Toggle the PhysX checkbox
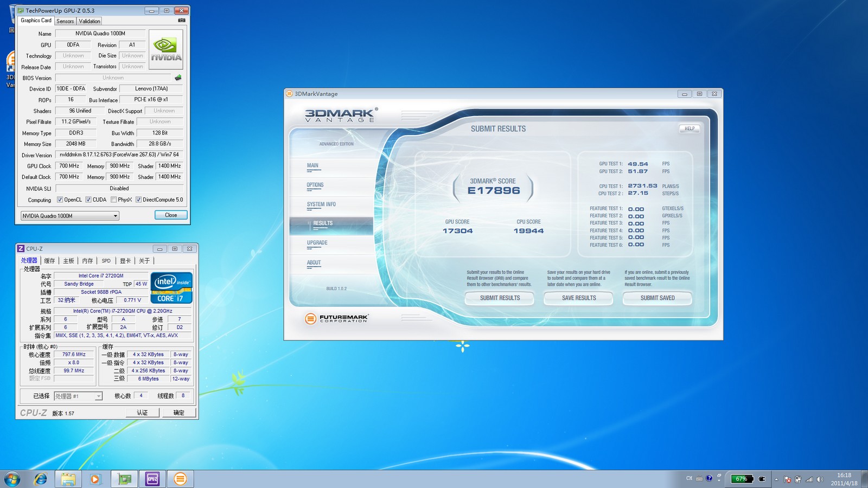868x488 pixels. (113, 200)
